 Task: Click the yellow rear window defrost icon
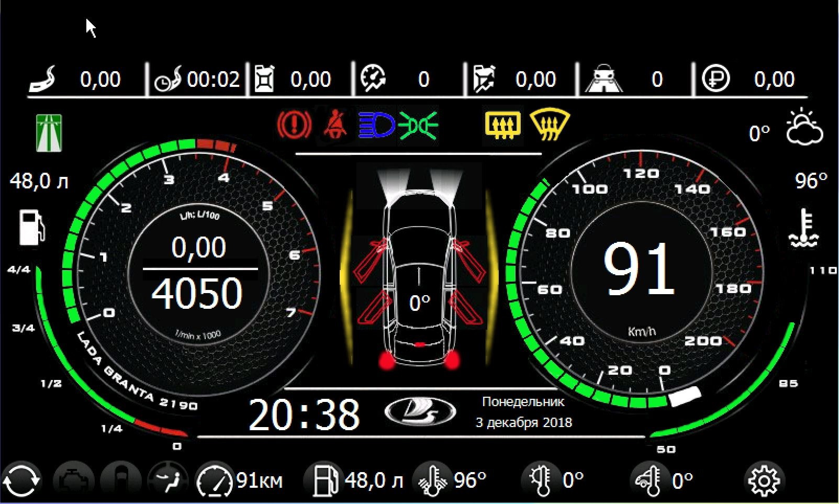click(x=503, y=126)
